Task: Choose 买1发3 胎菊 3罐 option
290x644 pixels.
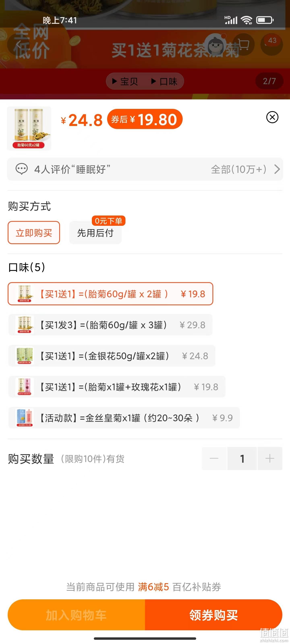Action: pos(110,325)
